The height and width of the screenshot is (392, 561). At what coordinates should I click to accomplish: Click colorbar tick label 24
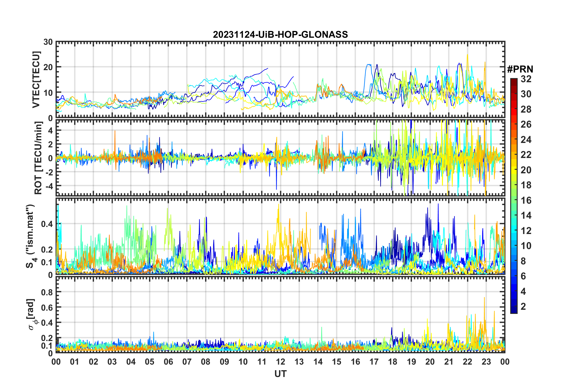(526, 140)
